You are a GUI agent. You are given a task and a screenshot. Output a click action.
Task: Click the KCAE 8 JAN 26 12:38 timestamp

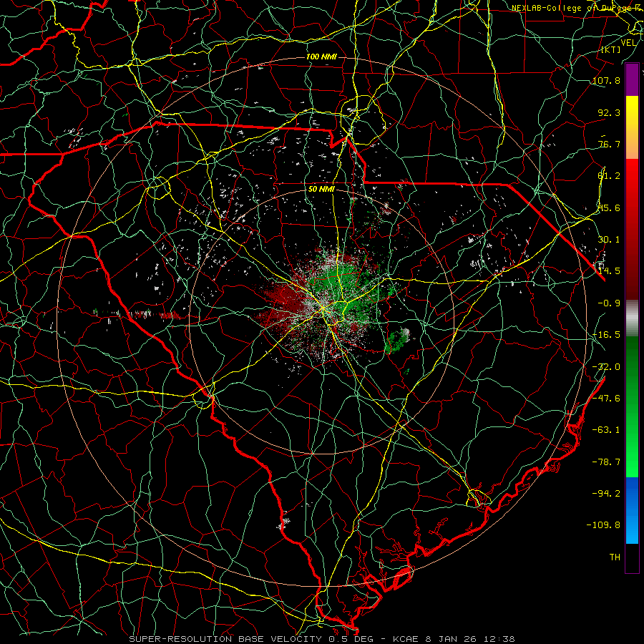454,639
